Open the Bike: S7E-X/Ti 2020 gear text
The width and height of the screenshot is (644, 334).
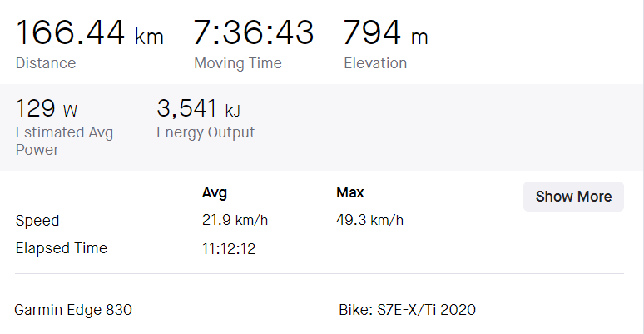pyautogui.click(x=408, y=310)
